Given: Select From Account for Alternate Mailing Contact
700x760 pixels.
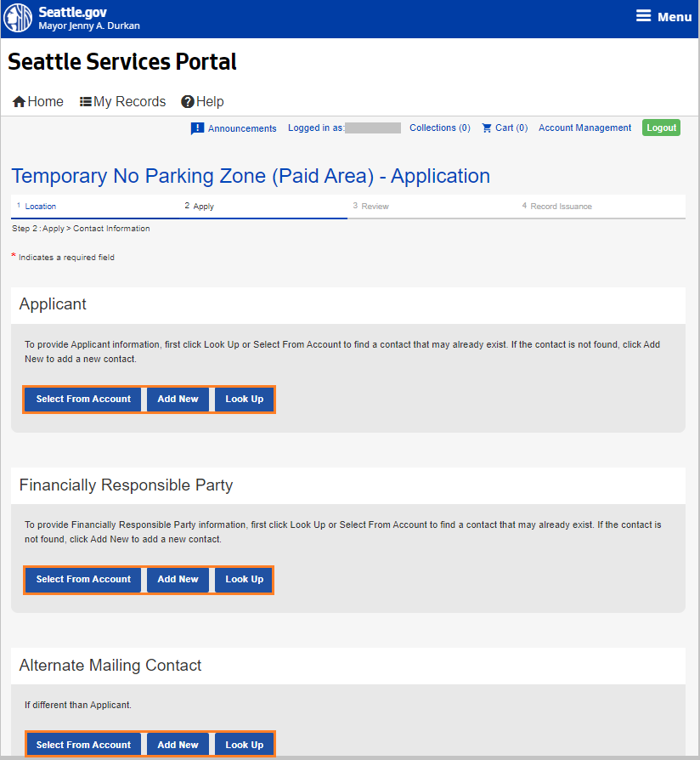Looking at the screenshot, I should point(83,745).
